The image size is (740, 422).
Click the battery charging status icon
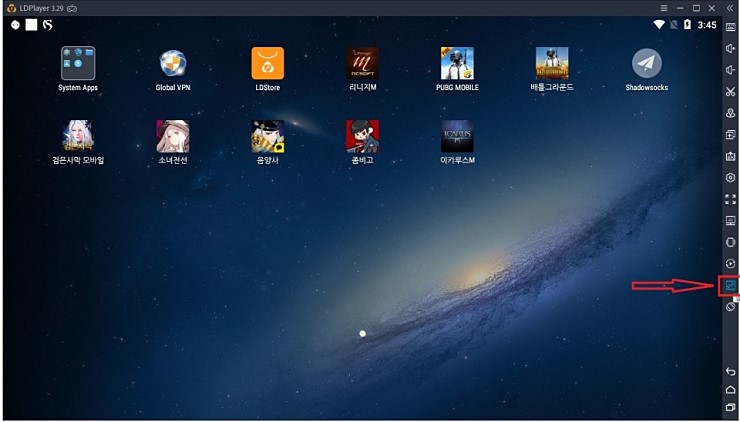click(x=687, y=25)
